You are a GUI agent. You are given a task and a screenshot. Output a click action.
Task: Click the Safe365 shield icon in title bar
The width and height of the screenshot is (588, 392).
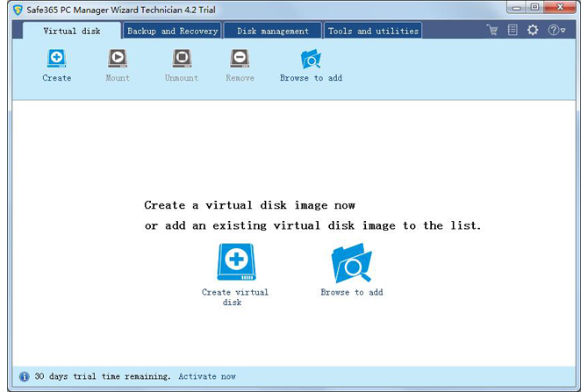click(18, 10)
